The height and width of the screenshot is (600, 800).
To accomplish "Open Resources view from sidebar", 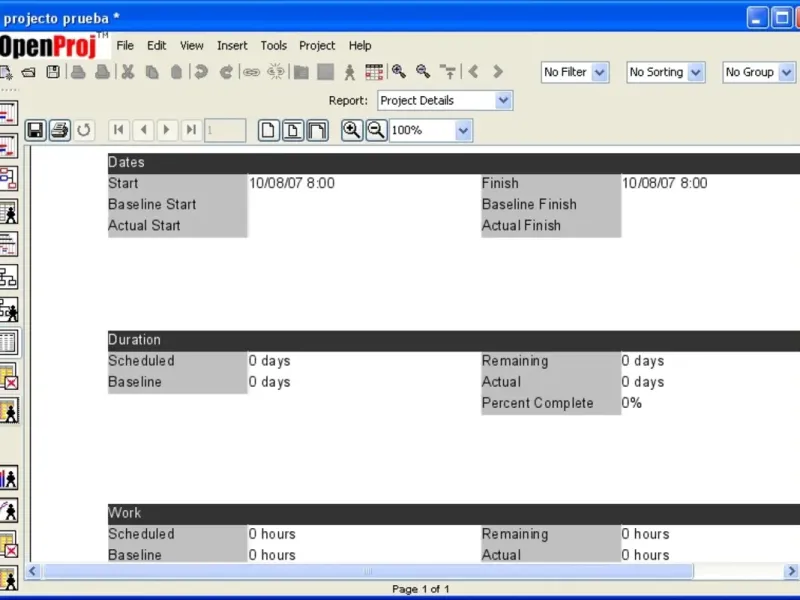I will (8, 212).
